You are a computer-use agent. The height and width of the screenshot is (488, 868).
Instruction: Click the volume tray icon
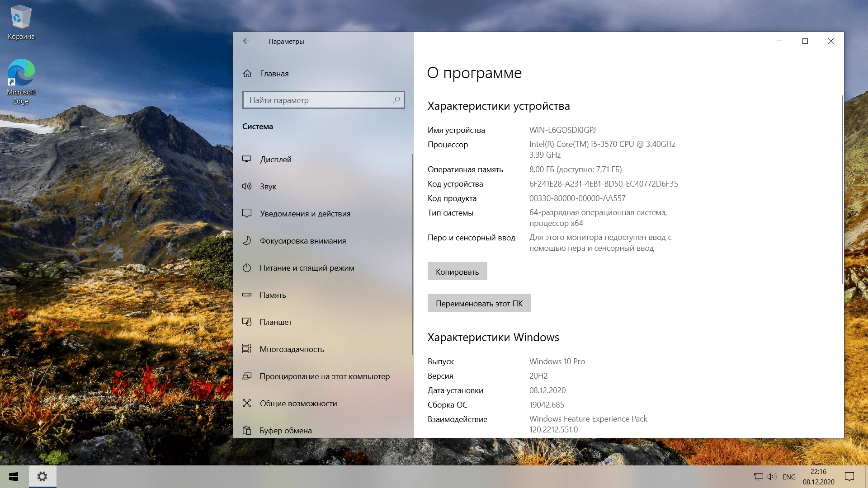[772, 477]
